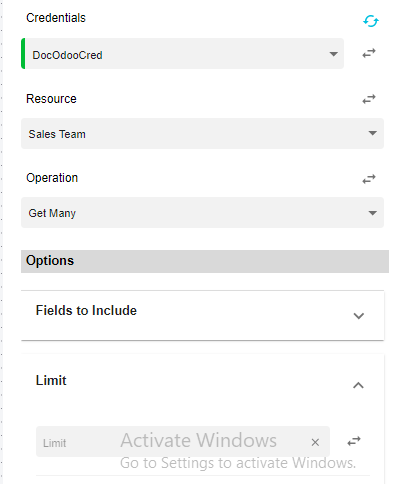Toggle expression mode beside DocOdooCred field
396x484 pixels.
click(369, 53)
